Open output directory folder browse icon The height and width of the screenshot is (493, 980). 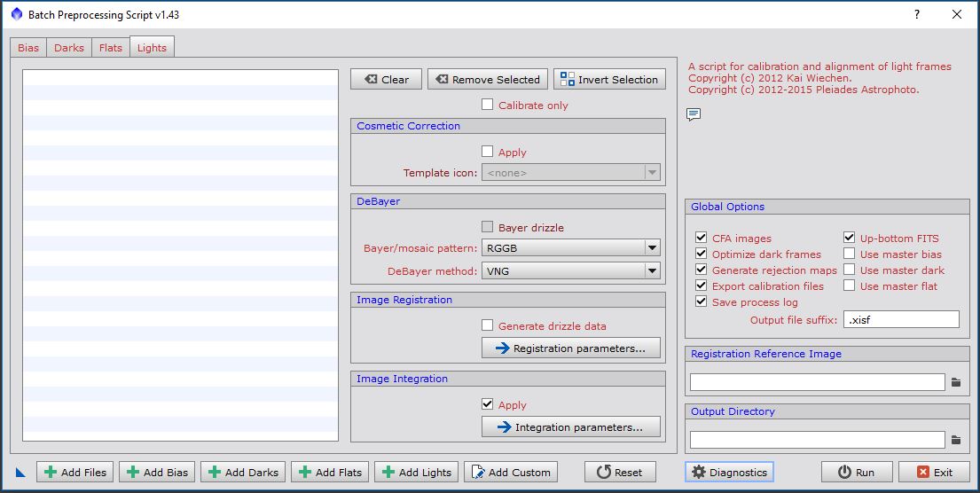(956, 440)
